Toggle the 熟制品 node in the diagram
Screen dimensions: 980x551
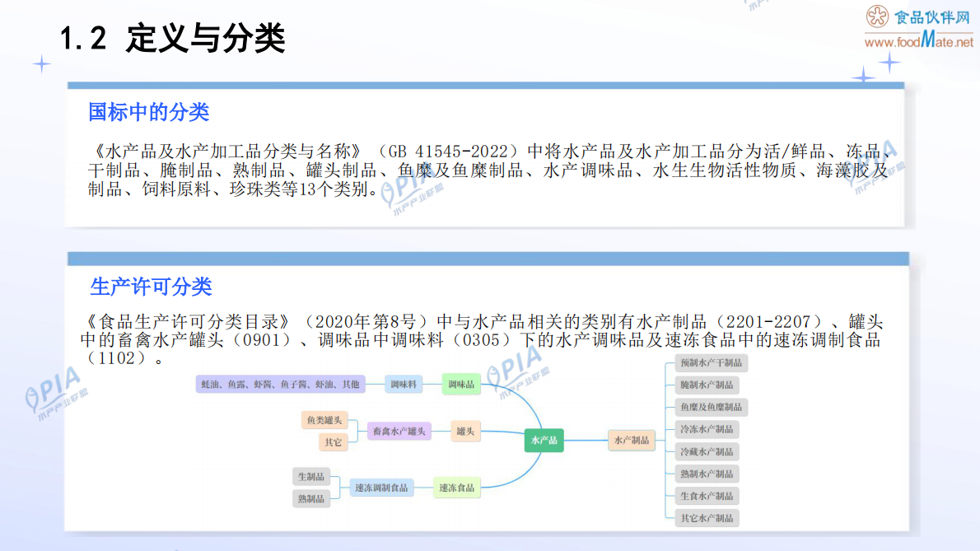point(310,499)
